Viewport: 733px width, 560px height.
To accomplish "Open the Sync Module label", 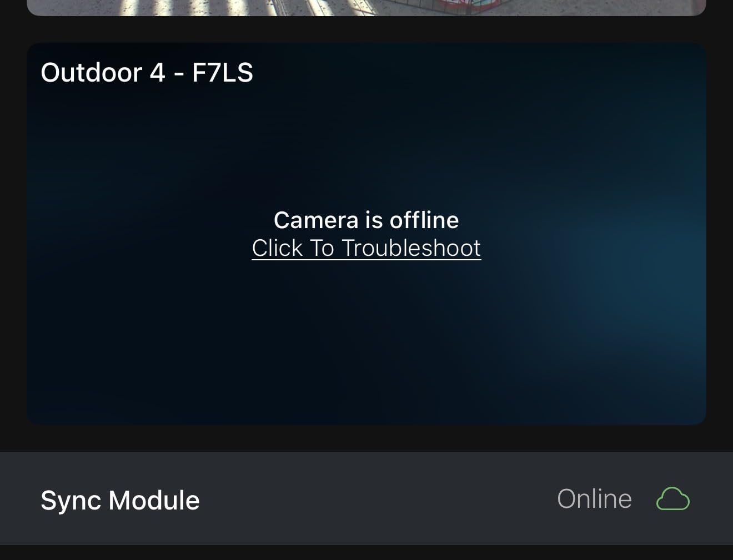I will tap(120, 500).
